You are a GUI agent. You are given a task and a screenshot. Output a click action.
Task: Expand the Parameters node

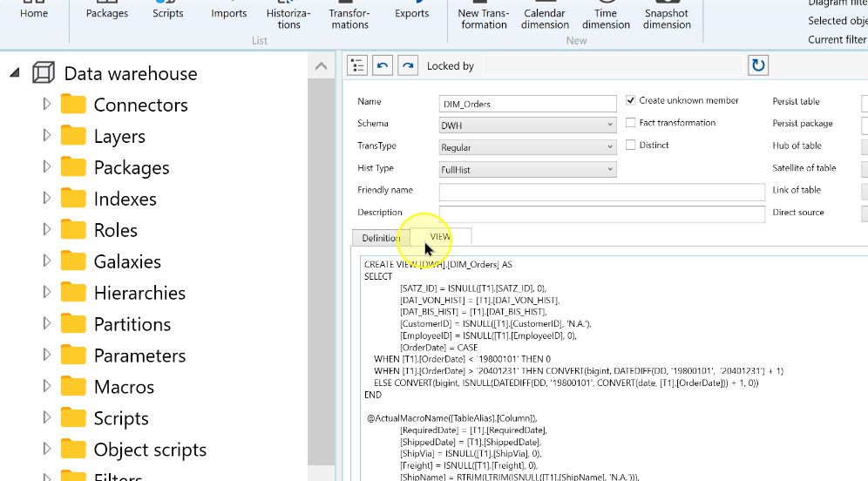[x=46, y=355]
